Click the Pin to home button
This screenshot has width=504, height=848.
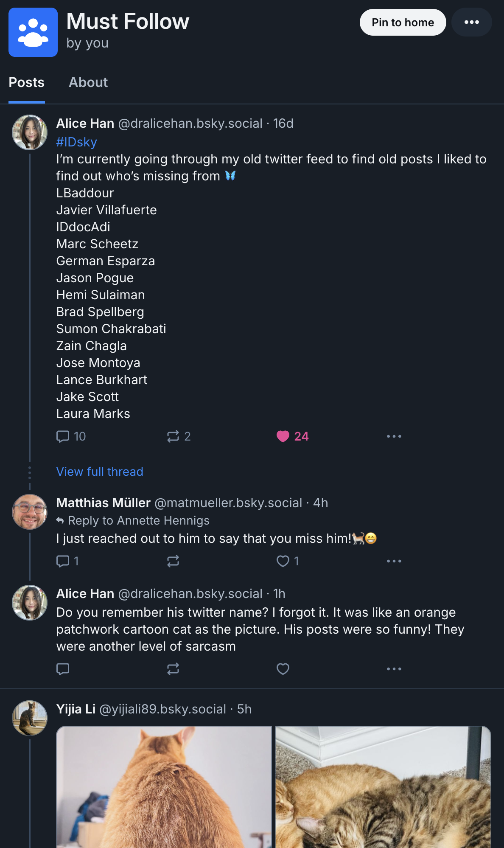[403, 22]
